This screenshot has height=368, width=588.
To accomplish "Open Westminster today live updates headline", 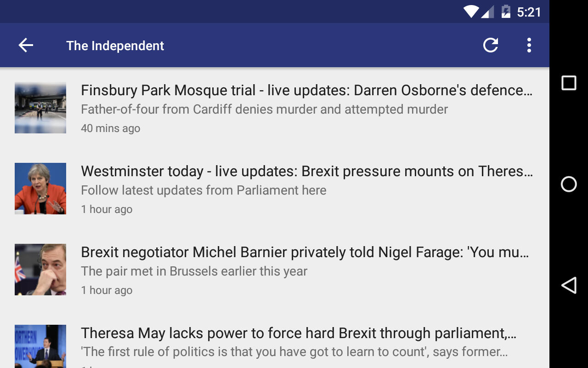I will click(x=306, y=172).
